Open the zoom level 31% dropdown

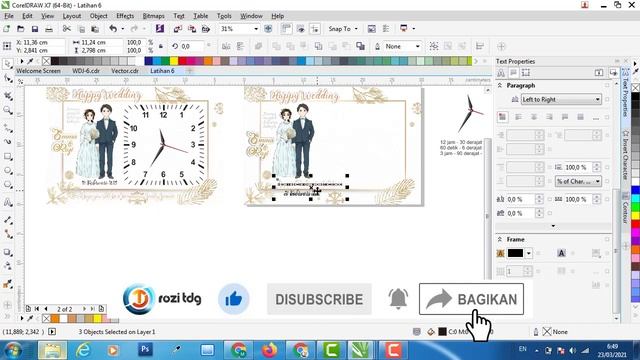tap(256, 29)
